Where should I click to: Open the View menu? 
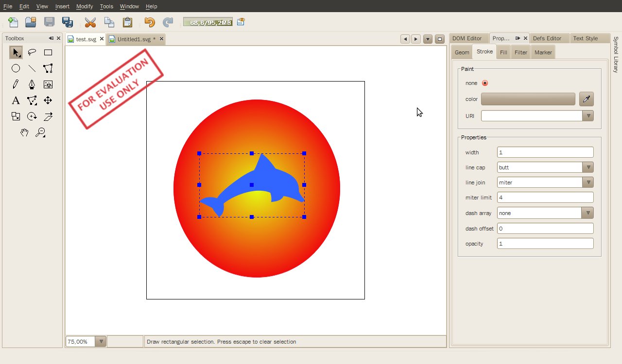(42, 6)
